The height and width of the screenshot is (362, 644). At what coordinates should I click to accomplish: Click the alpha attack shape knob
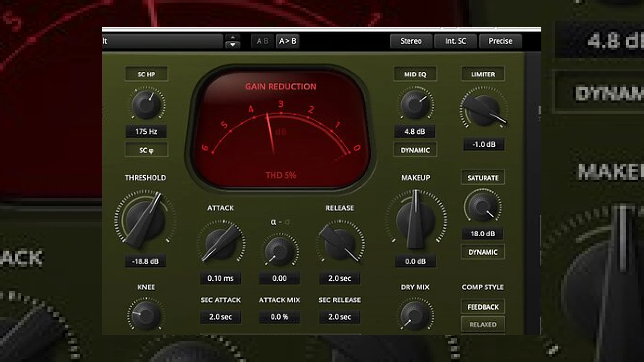click(x=279, y=251)
